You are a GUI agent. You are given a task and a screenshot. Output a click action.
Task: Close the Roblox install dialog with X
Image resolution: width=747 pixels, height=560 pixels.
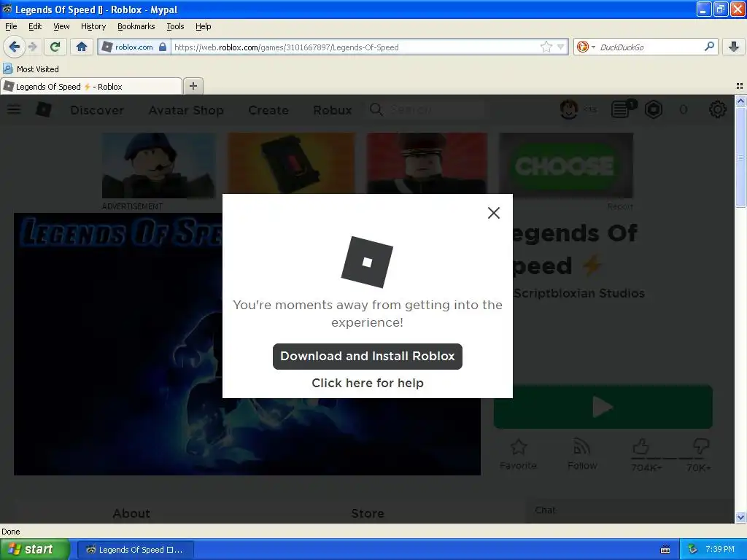pos(494,213)
